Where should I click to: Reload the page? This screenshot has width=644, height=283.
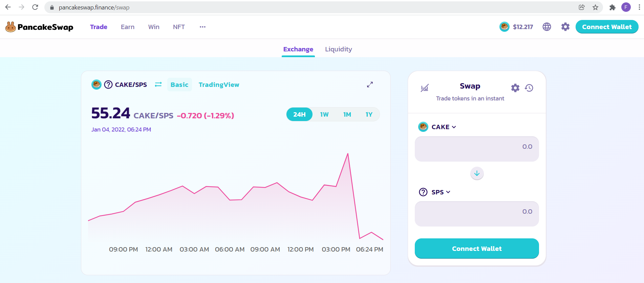(35, 7)
